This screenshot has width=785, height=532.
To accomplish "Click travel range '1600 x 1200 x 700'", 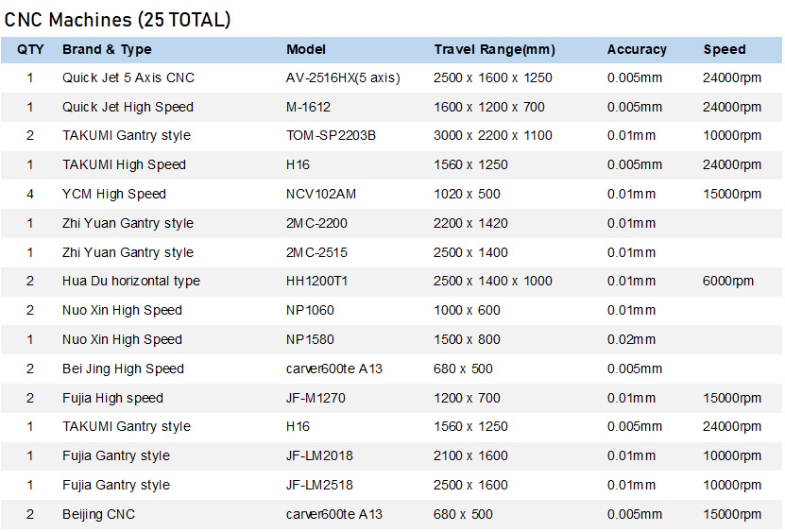I will tap(488, 107).
